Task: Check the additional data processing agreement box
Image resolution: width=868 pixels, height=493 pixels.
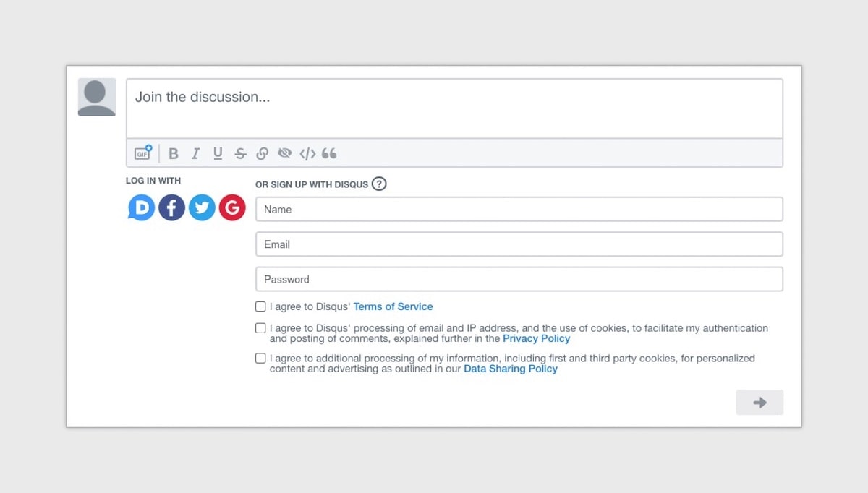Action: pyautogui.click(x=260, y=359)
